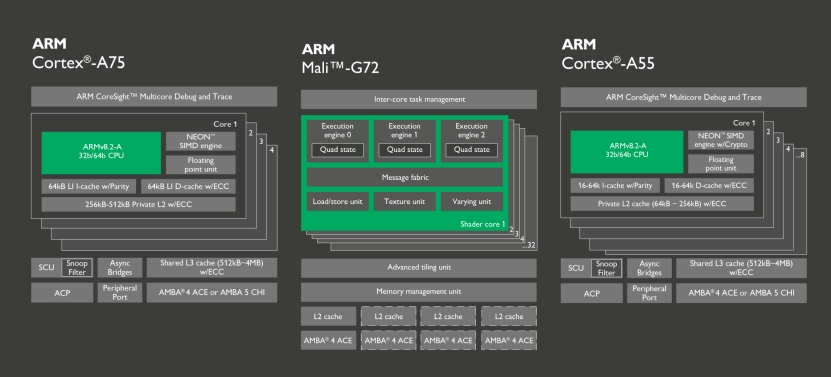
Task: Select the ACP block under Cortex-A75
Action: click(x=61, y=293)
